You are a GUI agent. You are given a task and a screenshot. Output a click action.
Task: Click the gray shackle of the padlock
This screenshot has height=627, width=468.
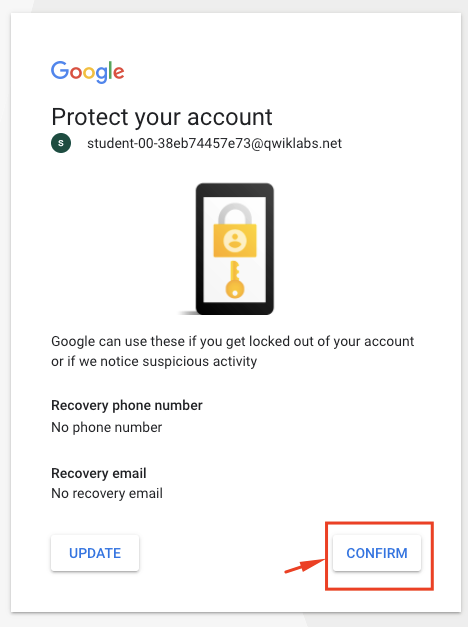235,214
